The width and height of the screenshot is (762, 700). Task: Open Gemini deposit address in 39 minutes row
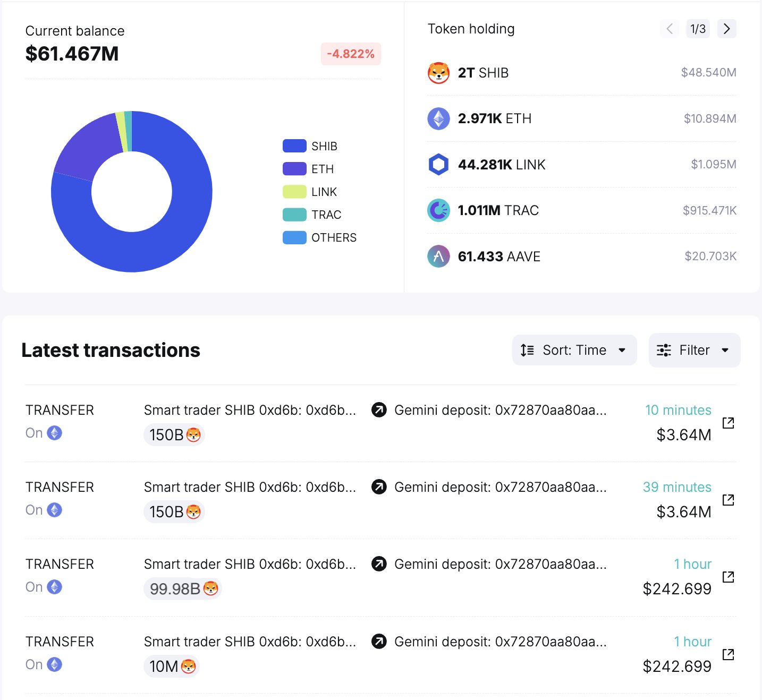tap(500, 487)
